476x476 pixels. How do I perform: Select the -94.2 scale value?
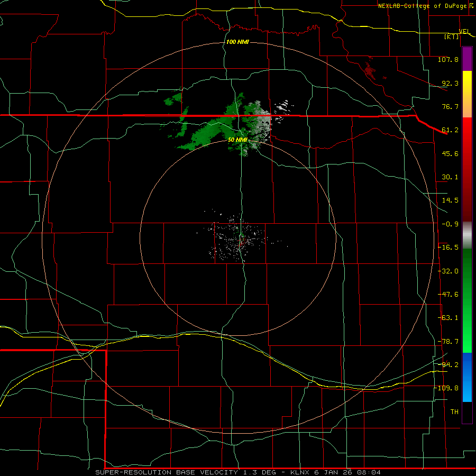[448, 365]
